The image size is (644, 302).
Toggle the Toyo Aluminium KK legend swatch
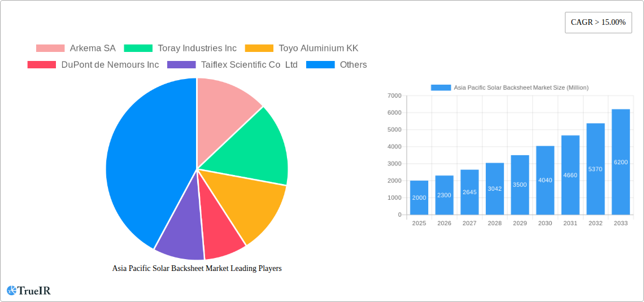click(x=259, y=49)
